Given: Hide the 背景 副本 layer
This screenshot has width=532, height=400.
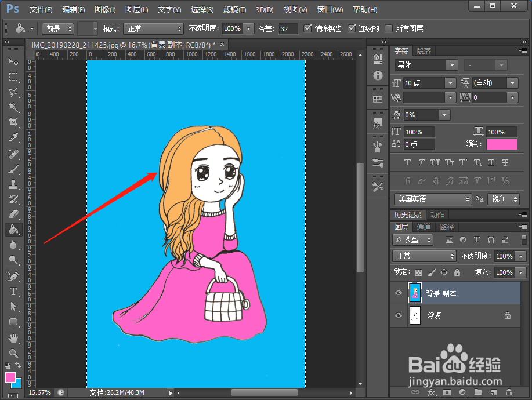Looking at the screenshot, I should click(399, 293).
